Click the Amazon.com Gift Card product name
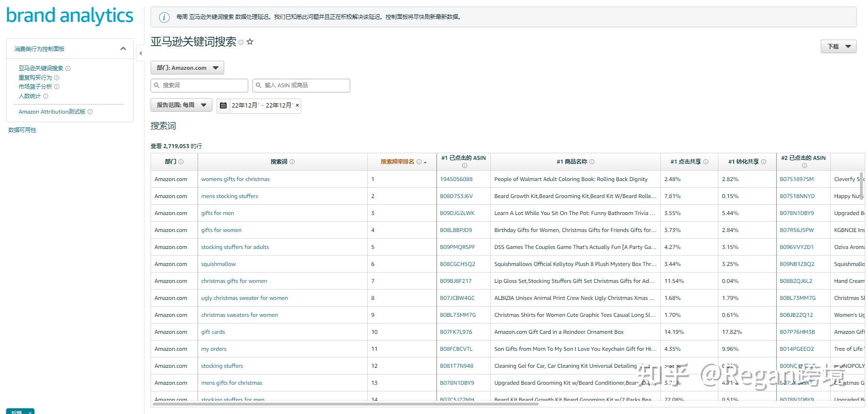868x414 pixels. 559,332
